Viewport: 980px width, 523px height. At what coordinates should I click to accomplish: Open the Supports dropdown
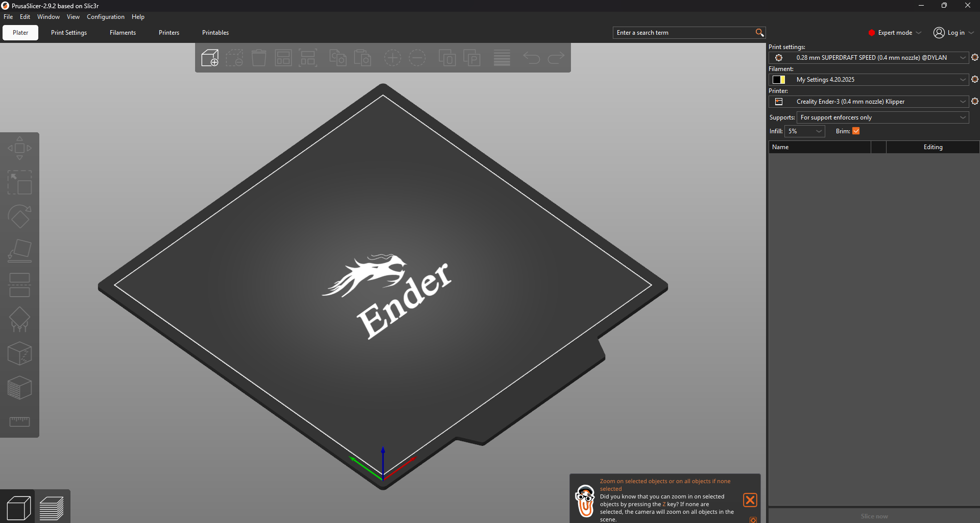coord(882,117)
